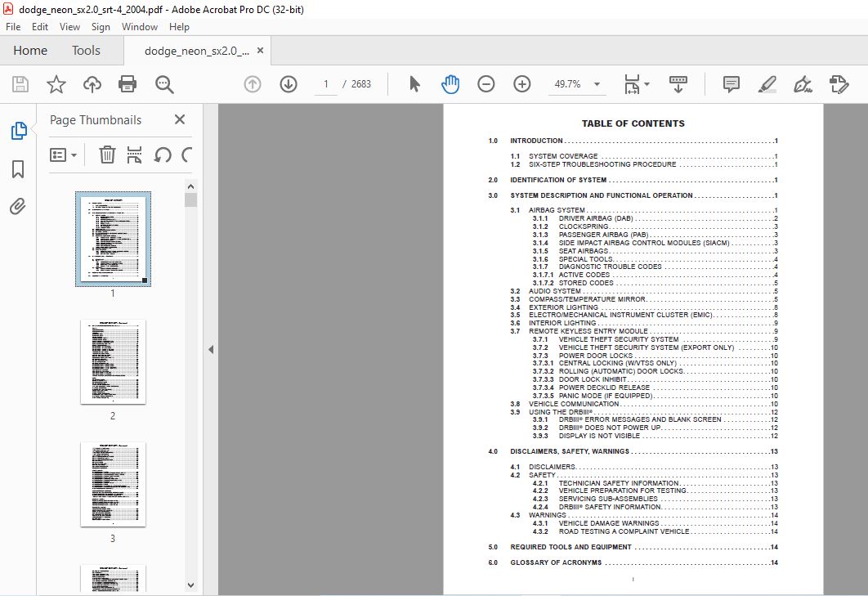
Task: Open Attachments paperclip sidebar icon
Action: [18, 207]
